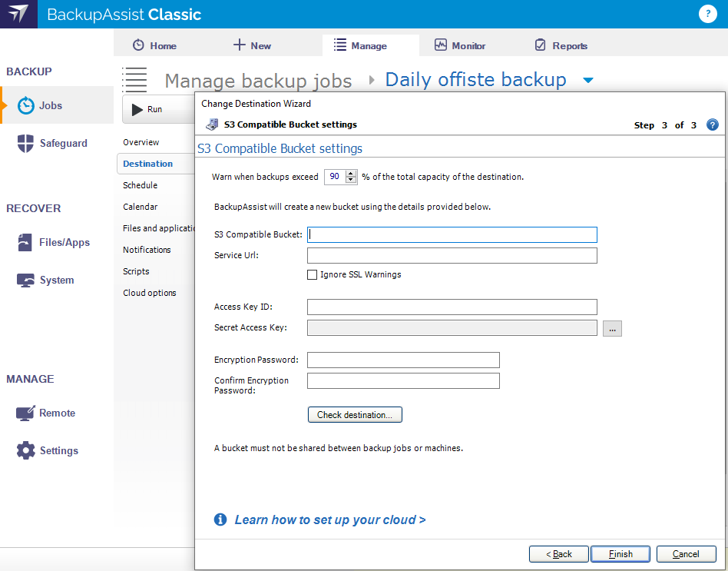Select Notifications from the job settings list
The width and height of the screenshot is (728, 571).
click(x=147, y=250)
